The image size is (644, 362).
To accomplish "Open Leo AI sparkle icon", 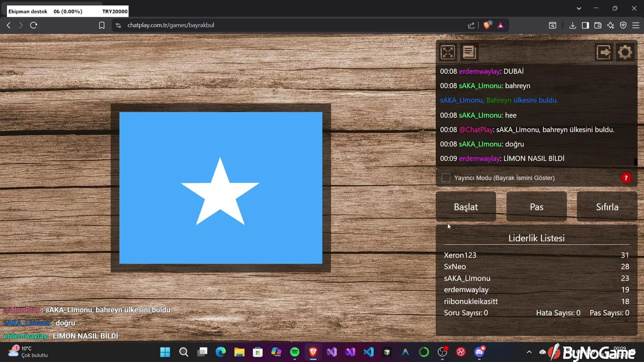I will coord(610,25).
